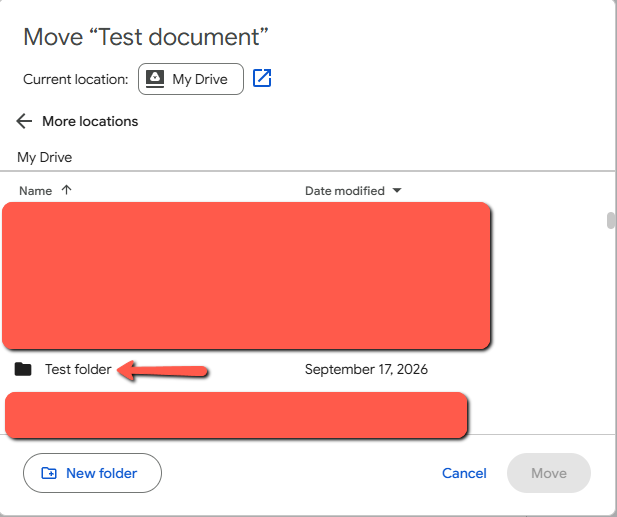
Task: Select the My Drive breadcrumb label
Action: [x=44, y=157]
